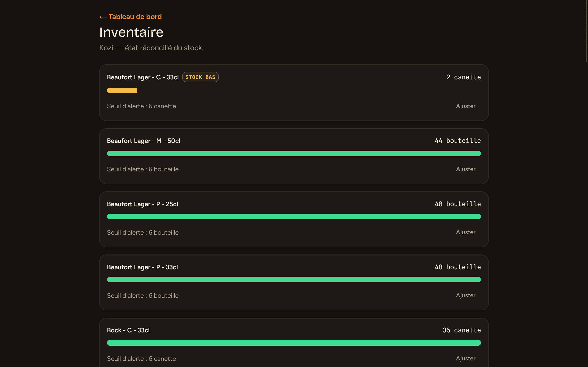
Task: Click the 44 bouteille quantity value
Action: pos(458,141)
